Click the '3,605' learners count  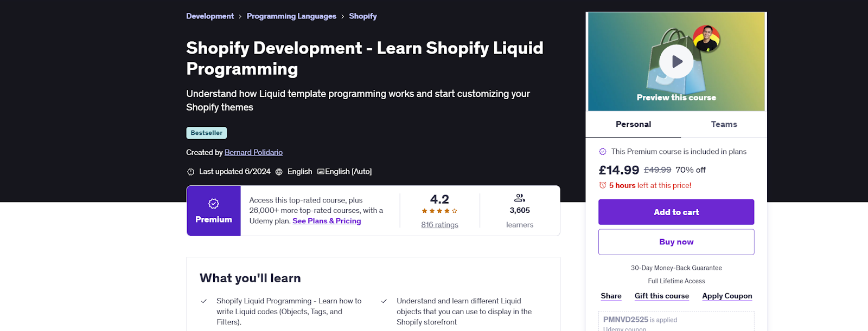click(x=520, y=210)
